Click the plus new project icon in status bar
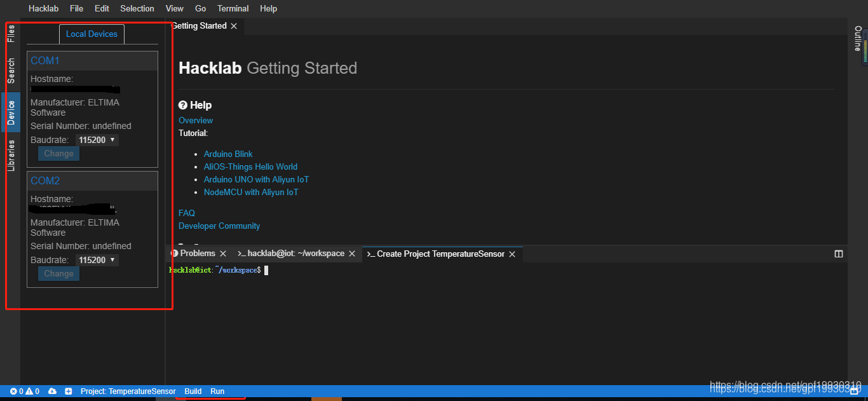868x401 pixels. point(68,391)
